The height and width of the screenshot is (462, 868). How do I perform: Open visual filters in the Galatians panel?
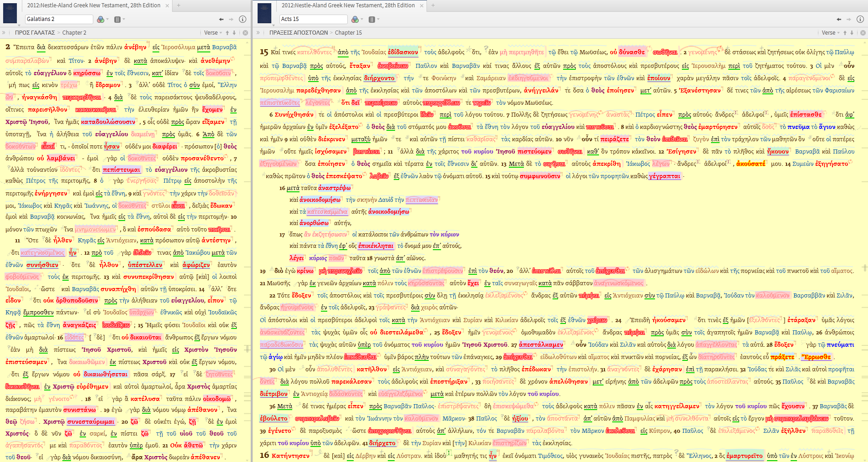point(100,19)
